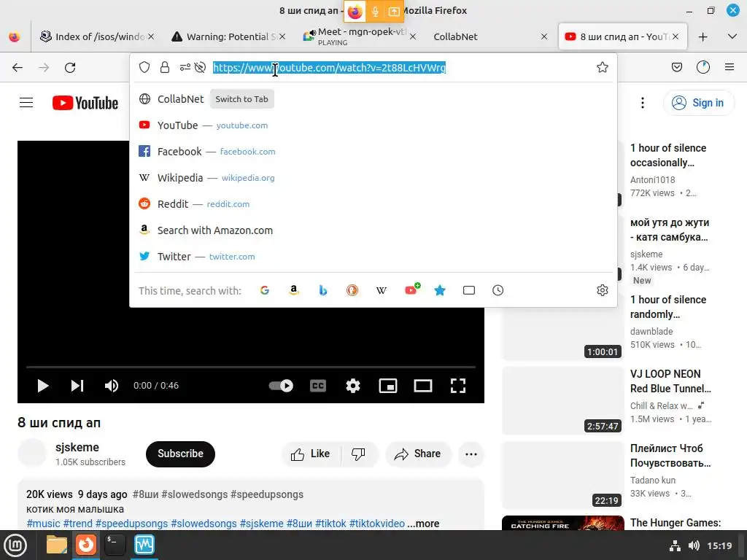
Task: Search history with clock icon
Action: click(498, 290)
